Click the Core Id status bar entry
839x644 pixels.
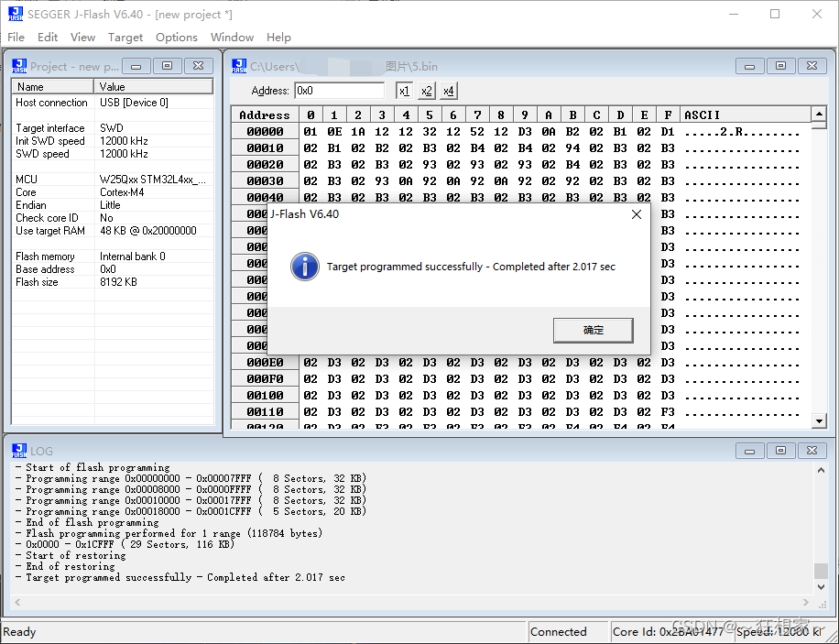(x=672, y=632)
